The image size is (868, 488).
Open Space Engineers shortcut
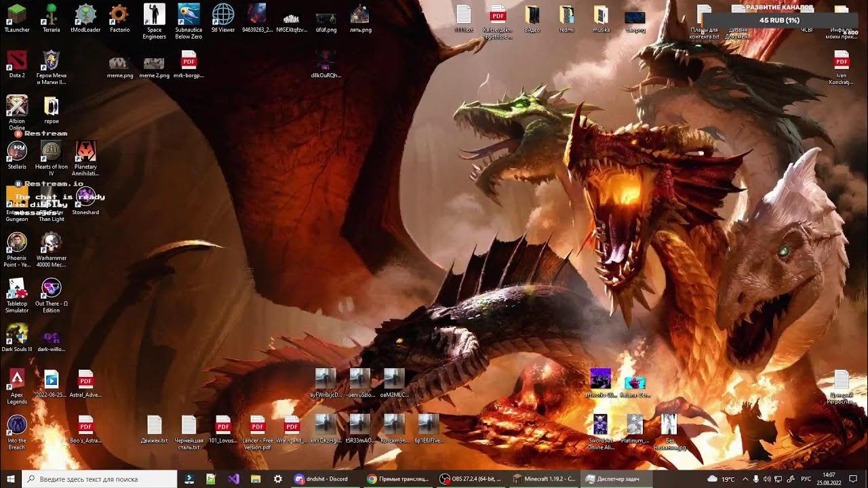tap(155, 22)
